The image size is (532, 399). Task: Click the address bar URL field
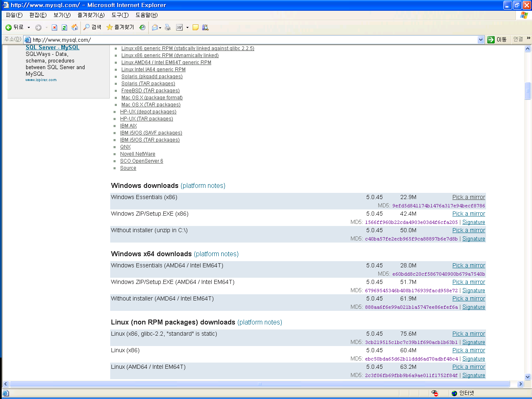(254, 40)
